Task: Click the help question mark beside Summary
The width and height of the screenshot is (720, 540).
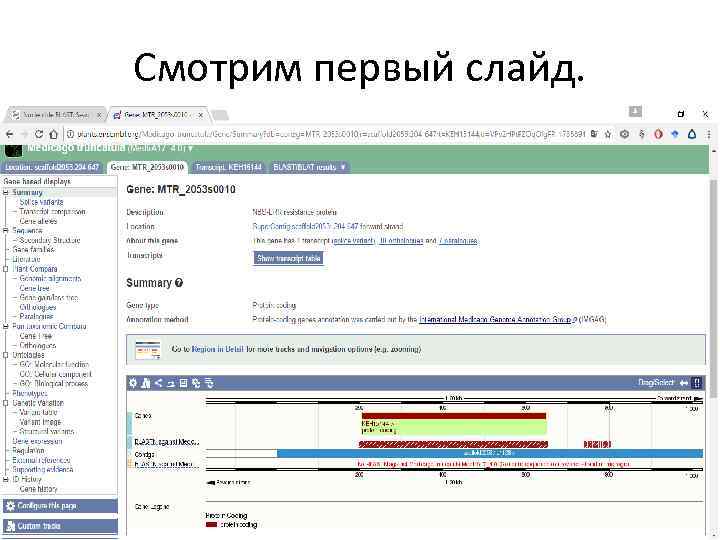Action: coord(179,283)
